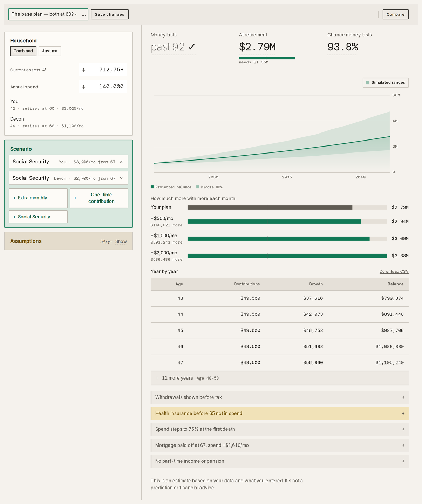Click the +$1,000/mo comparison bar
422x504 pixels.
pos(279,239)
